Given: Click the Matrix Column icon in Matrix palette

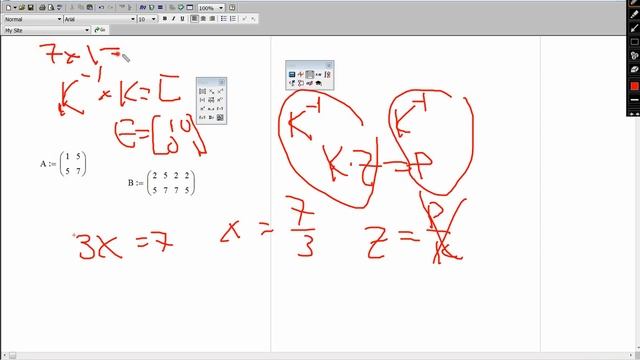Looking at the screenshot, I should point(220,100).
